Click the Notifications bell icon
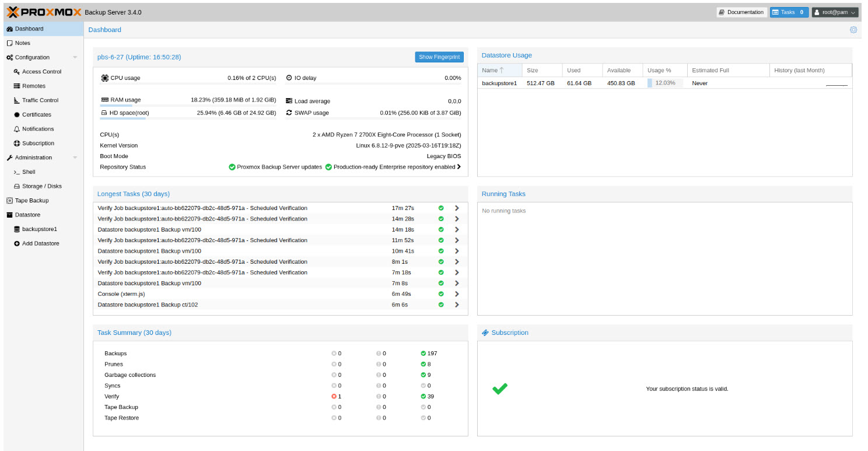The image size is (868, 451). 17,129
